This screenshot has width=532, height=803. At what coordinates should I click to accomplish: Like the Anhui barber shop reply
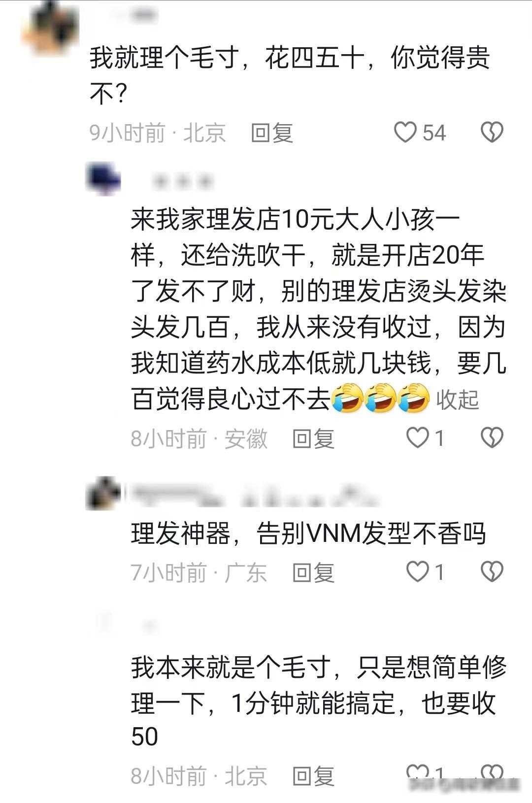[x=418, y=437]
